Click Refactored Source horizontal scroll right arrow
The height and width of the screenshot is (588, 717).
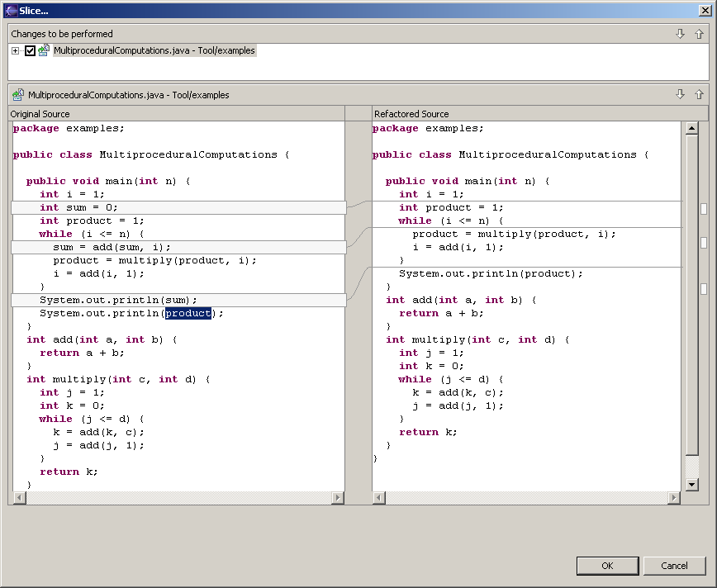(x=673, y=497)
